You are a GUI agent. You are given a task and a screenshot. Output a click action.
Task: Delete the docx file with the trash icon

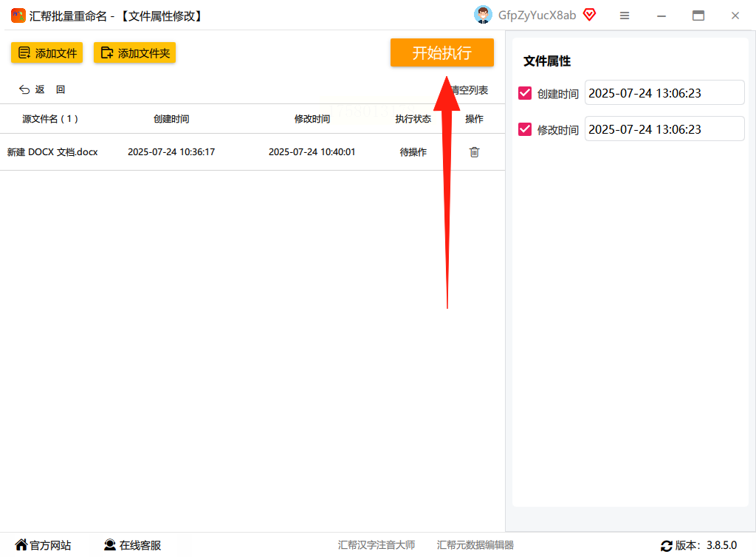(x=474, y=152)
